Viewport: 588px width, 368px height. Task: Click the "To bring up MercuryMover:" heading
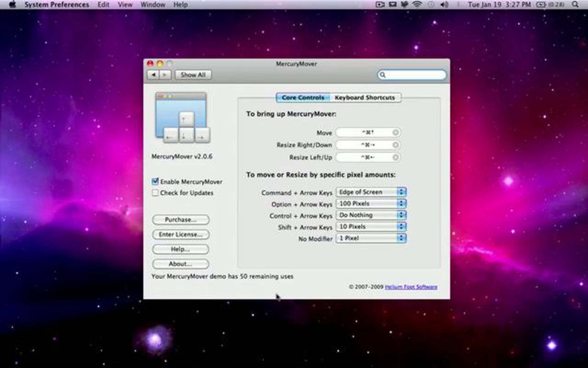pos(291,114)
